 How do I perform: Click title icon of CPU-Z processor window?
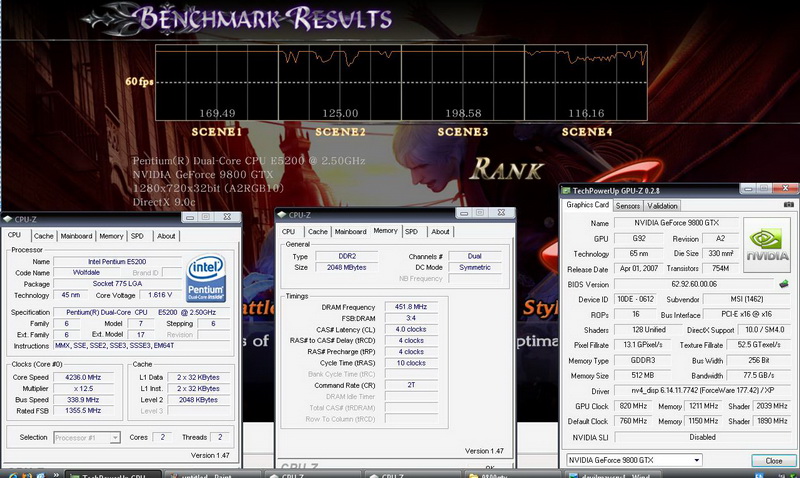coord(8,219)
